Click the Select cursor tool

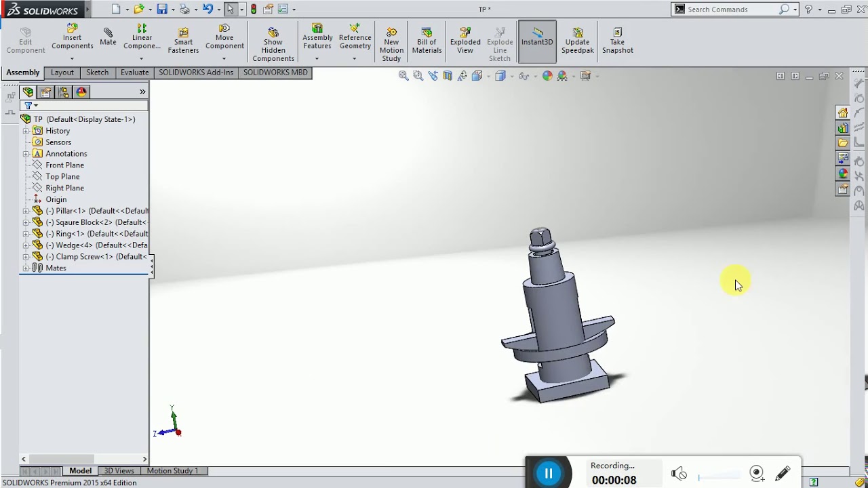point(231,9)
